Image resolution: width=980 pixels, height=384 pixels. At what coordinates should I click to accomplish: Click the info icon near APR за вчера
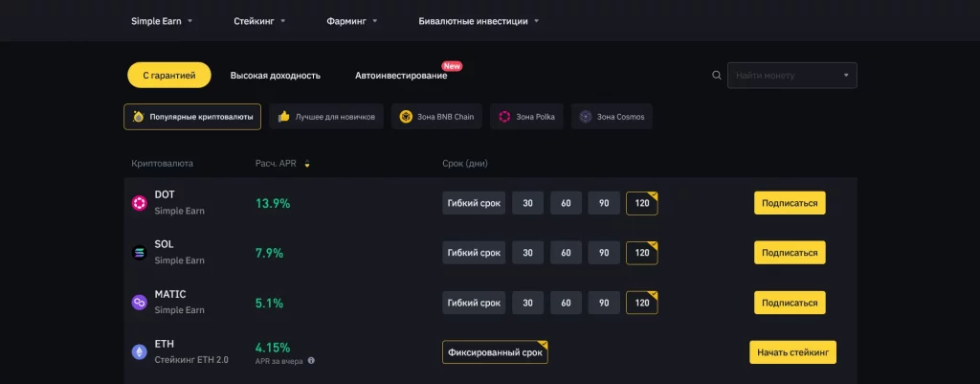pos(311,361)
